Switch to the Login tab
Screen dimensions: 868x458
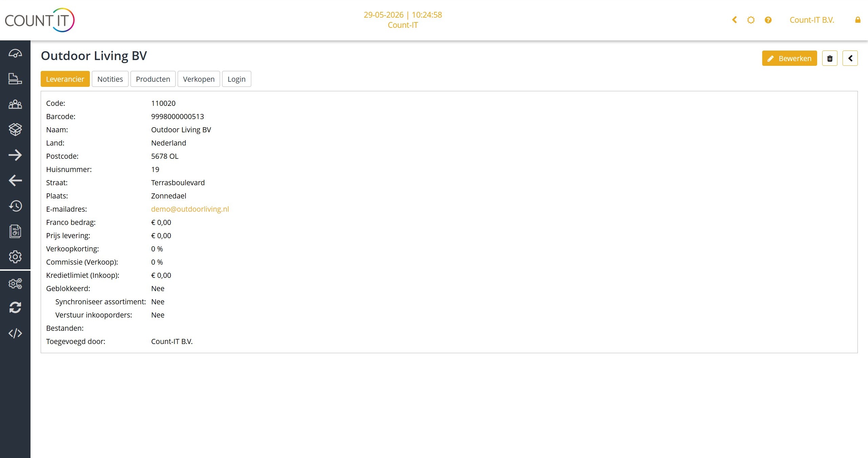point(237,79)
